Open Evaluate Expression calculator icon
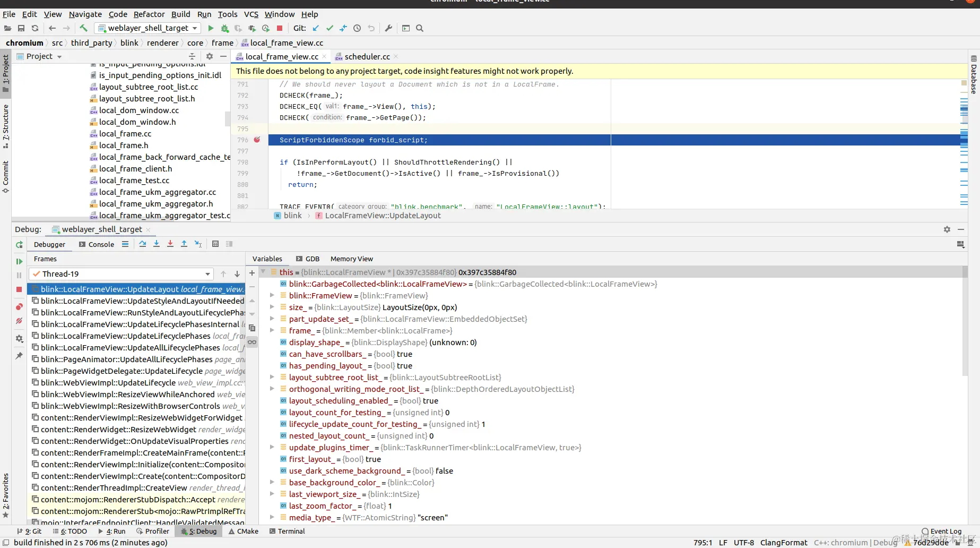Image resolution: width=980 pixels, height=548 pixels. tap(215, 244)
